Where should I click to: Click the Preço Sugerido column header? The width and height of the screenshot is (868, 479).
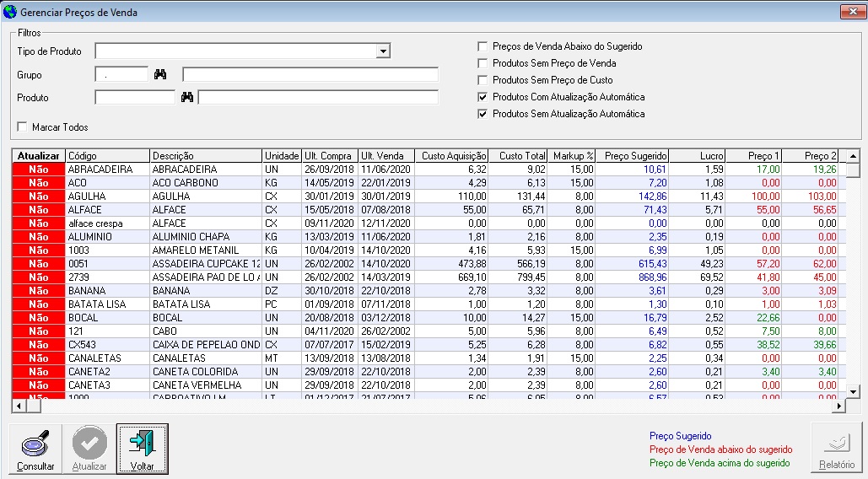635,156
